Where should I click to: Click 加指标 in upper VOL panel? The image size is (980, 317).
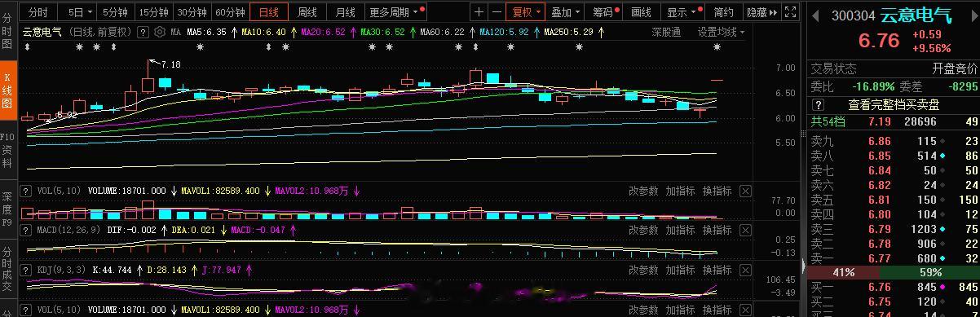pos(680,191)
